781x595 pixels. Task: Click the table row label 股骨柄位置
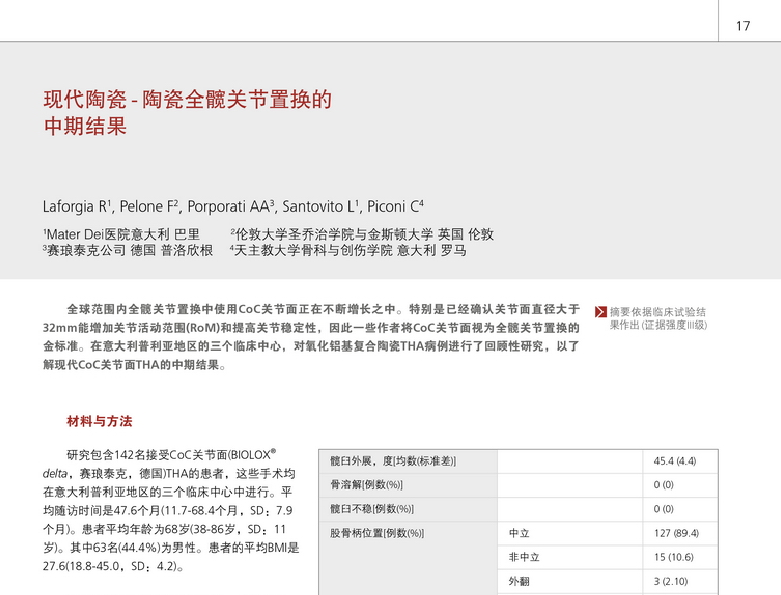pyautogui.click(x=376, y=533)
